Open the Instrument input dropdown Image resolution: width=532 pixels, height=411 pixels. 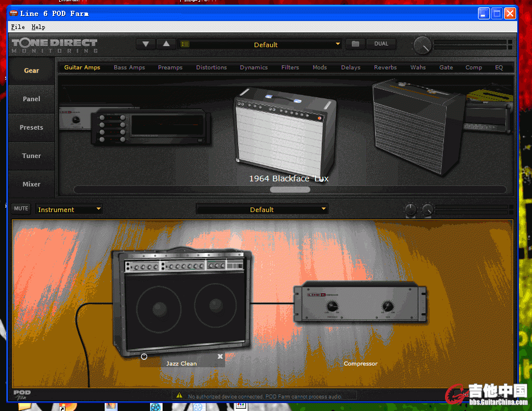pos(69,209)
